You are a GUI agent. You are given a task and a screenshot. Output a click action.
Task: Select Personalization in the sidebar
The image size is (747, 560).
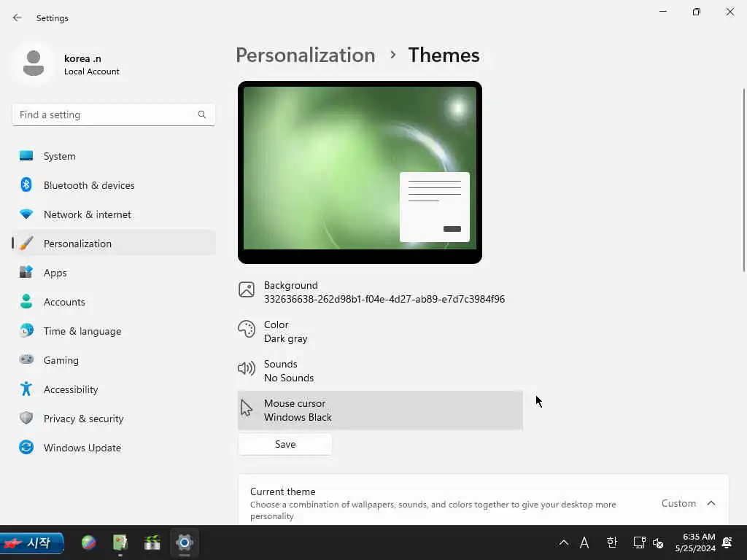coord(113,244)
